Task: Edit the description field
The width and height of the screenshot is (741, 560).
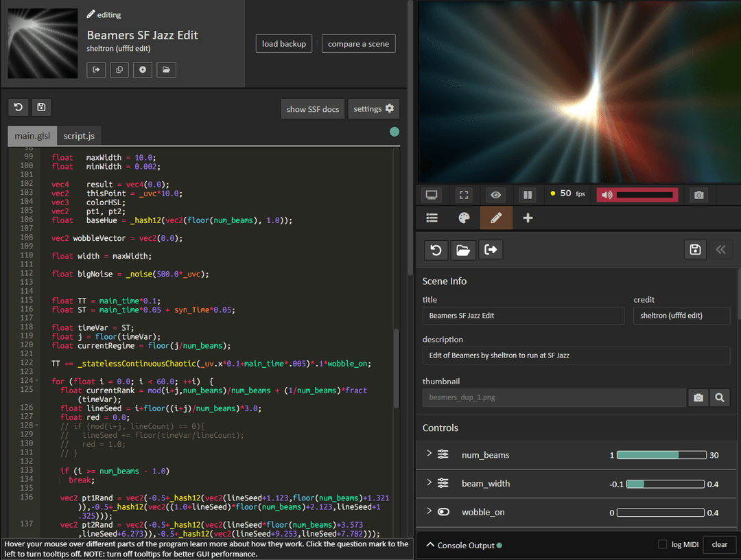Action: pos(576,355)
